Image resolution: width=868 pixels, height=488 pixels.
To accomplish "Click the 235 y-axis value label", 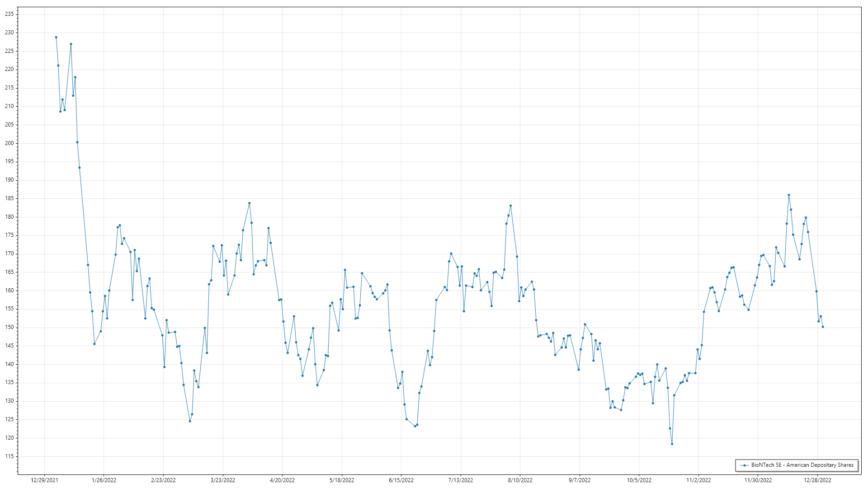I will click(x=9, y=14).
